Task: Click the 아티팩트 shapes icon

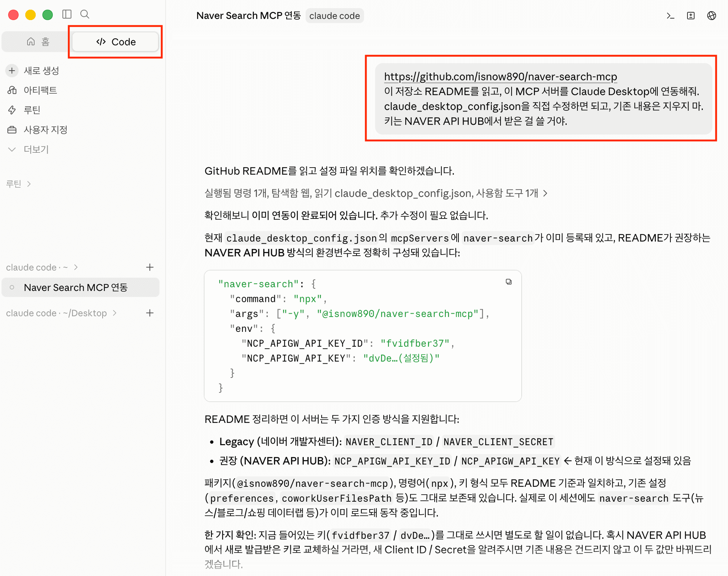Action: pyautogui.click(x=12, y=90)
